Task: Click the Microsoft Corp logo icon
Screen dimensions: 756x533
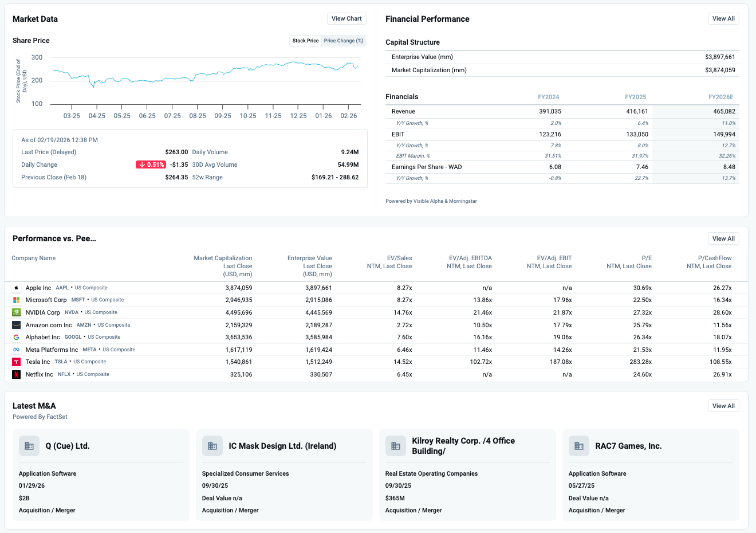Action: tap(17, 300)
